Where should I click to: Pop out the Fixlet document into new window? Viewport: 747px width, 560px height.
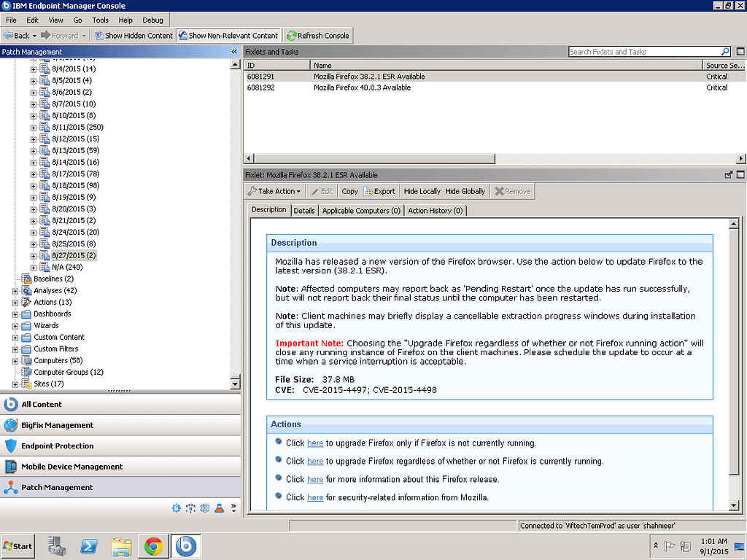point(728,175)
